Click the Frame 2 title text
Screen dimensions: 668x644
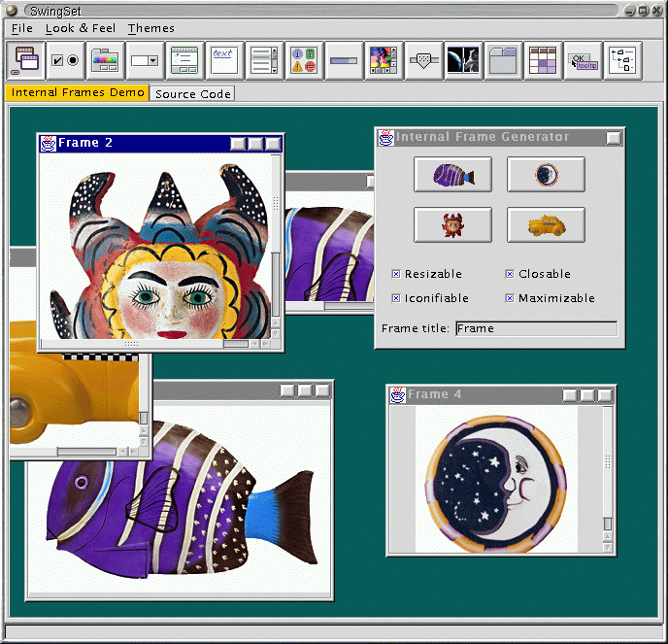85,143
